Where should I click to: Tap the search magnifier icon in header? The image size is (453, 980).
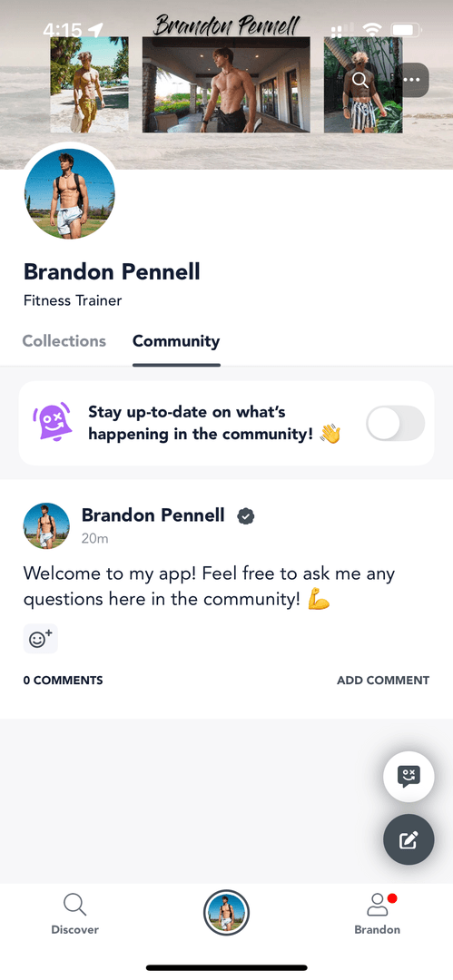point(359,80)
